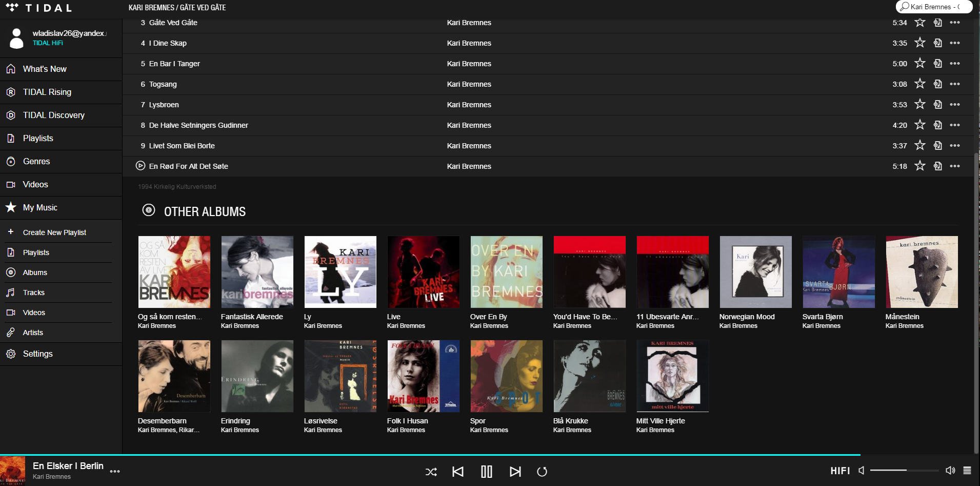Open What's New section
This screenshot has height=486, width=980.
pyautogui.click(x=61, y=69)
